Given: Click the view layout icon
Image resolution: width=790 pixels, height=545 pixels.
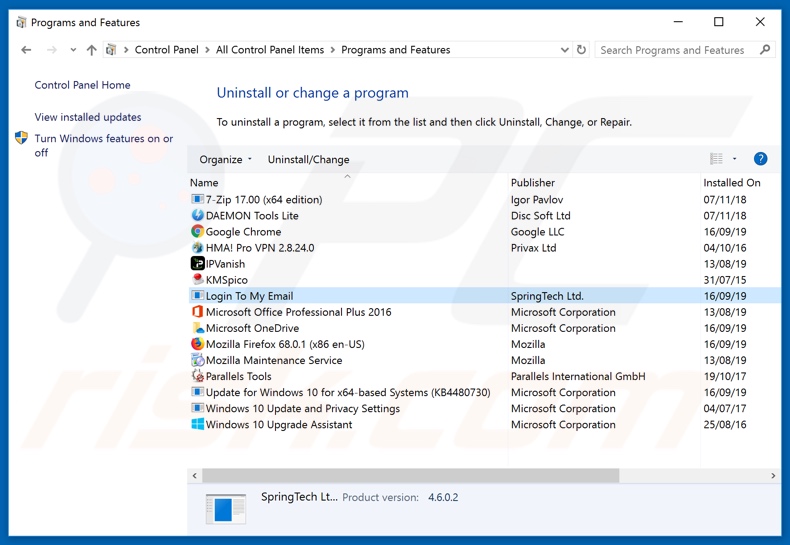Looking at the screenshot, I should 716,159.
